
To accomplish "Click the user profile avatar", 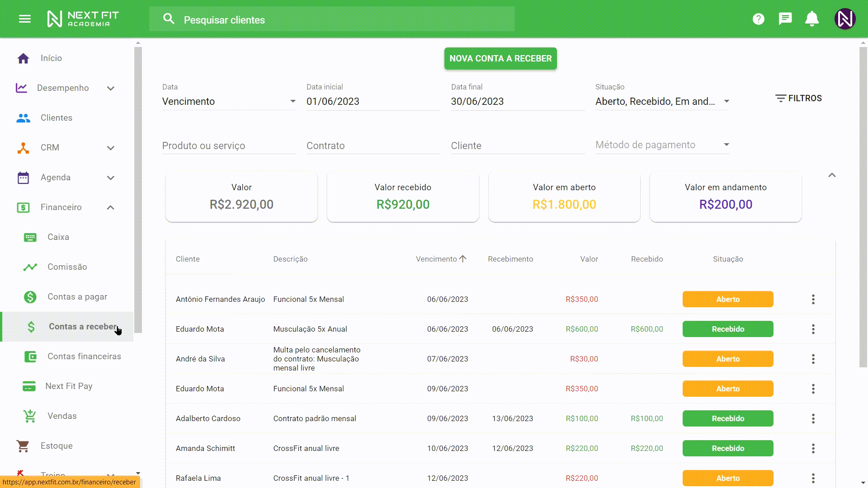I will click(x=844, y=19).
